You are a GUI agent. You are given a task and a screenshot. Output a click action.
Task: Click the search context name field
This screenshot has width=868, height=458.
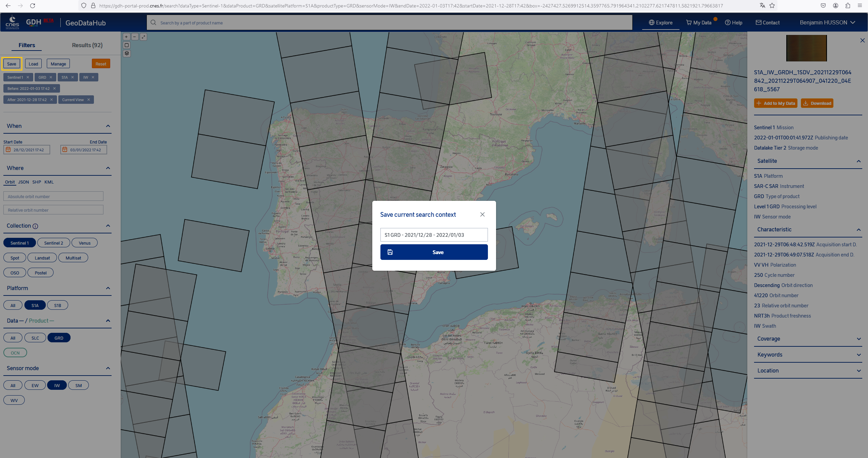(434, 235)
